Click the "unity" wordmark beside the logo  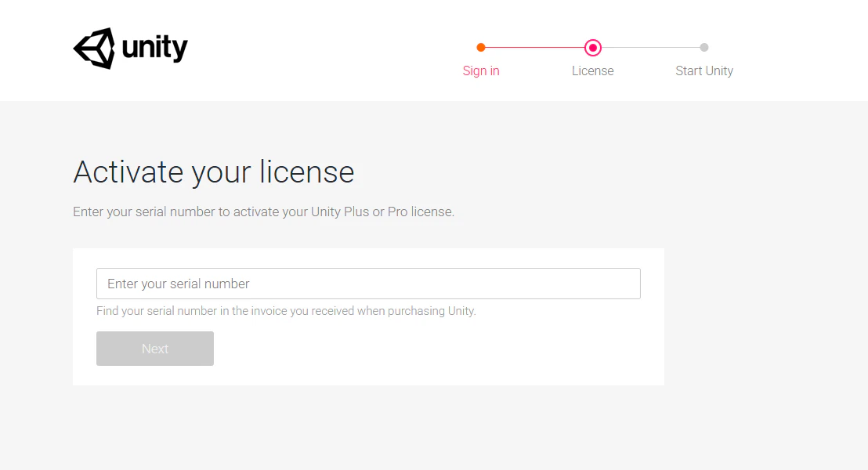[155, 49]
